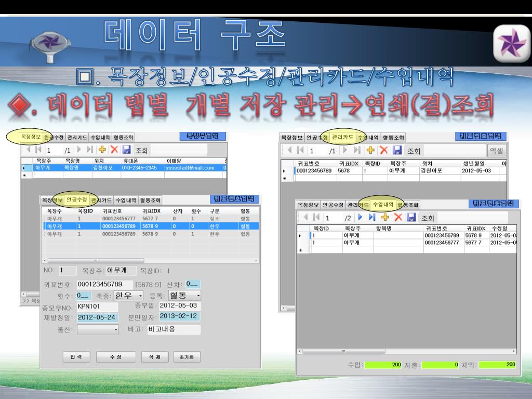This screenshot has width=532, height=399.
Task: Click the 수정 button
Action: (x=116, y=357)
